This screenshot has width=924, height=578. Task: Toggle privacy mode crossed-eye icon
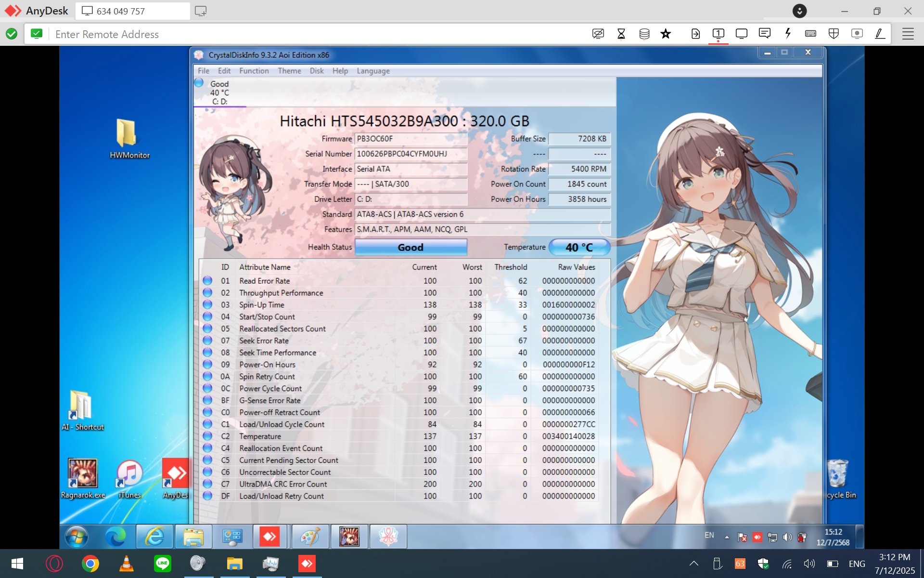(x=598, y=34)
